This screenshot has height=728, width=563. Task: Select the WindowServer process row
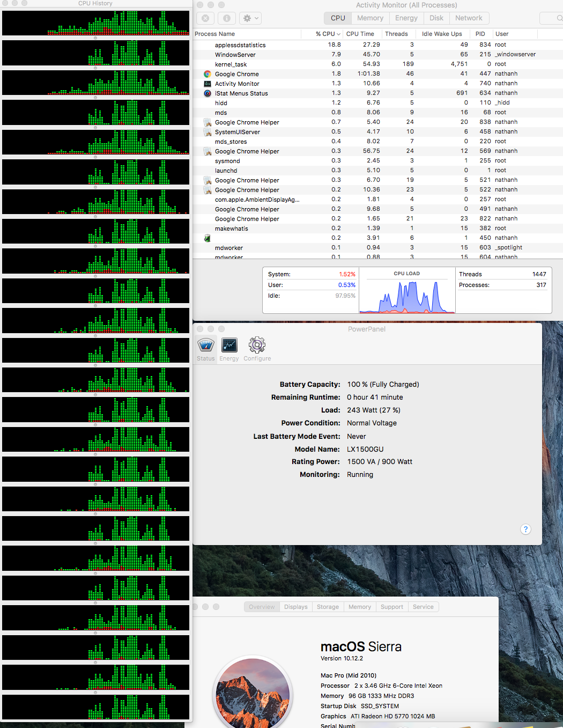pos(378,55)
